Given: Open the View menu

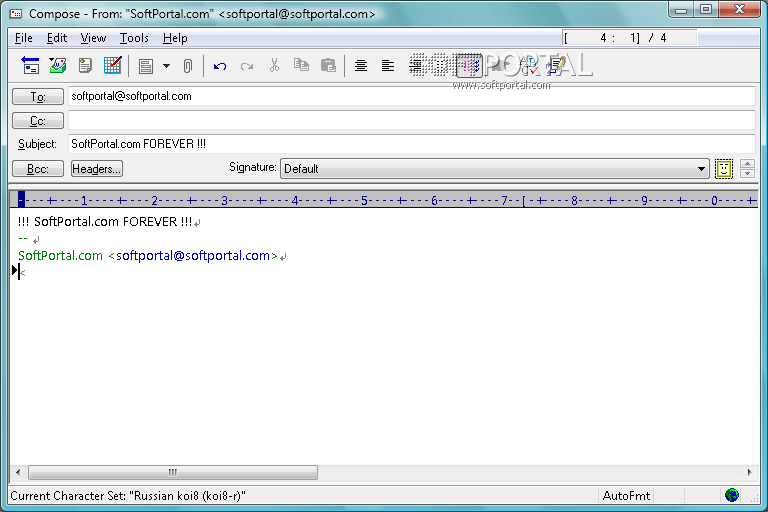Looking at the screenshot, I should point(93,38).
